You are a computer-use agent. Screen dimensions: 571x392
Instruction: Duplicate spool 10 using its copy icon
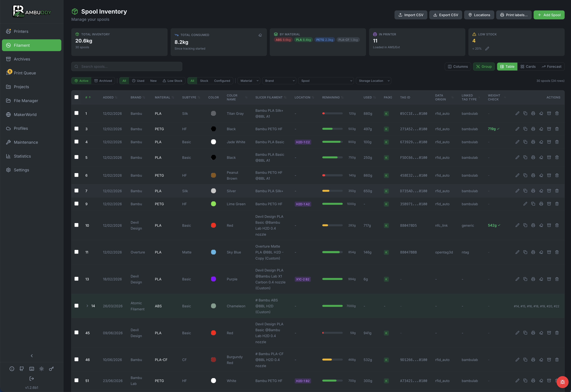click(525, 225)
